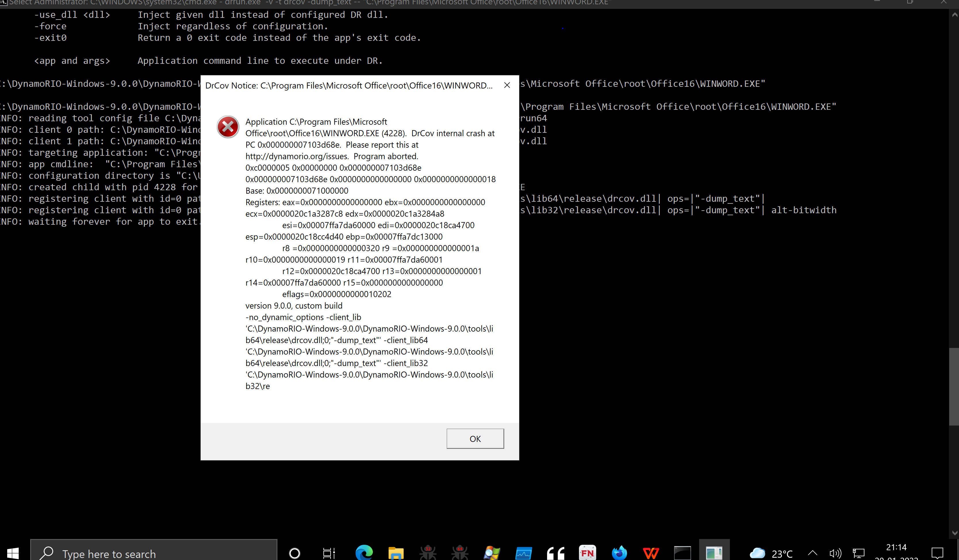959x560 pixels.
Task: Click 'waiting forever for app to exit' line
Action: click(100, 222)
